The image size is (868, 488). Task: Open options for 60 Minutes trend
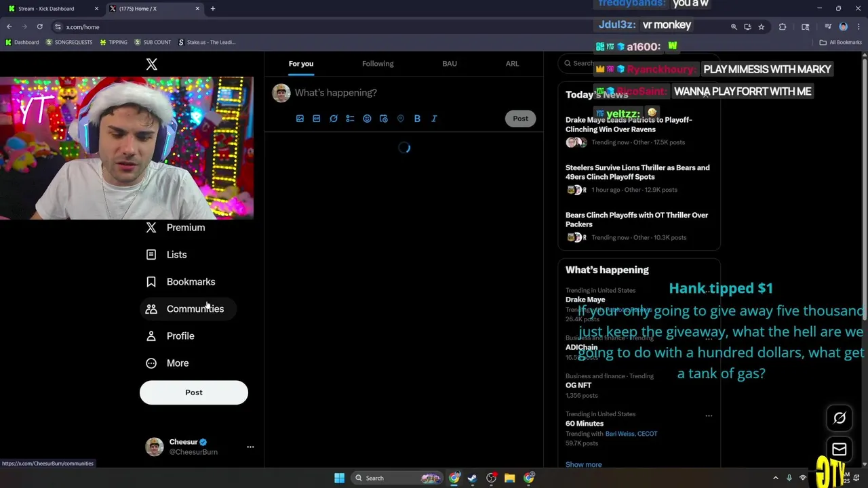tap(709, 415)
